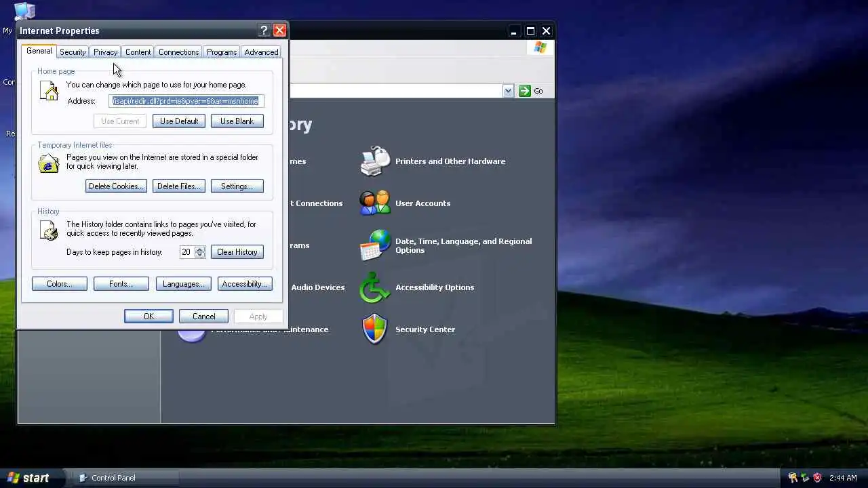Click the Date, Time, Language globe icon
868x488 pixels.
(375, 245)
